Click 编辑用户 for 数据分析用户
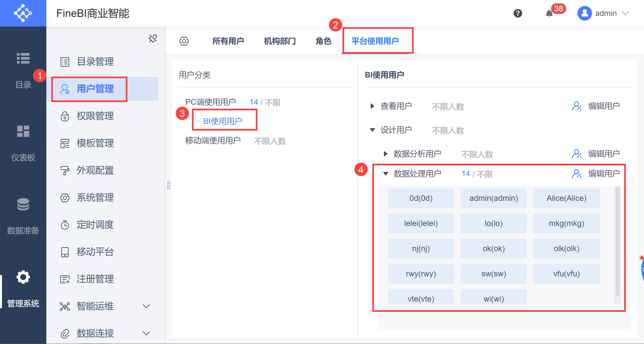The width and height of the screenshot is (644, 344). click(x=596, y=154)
